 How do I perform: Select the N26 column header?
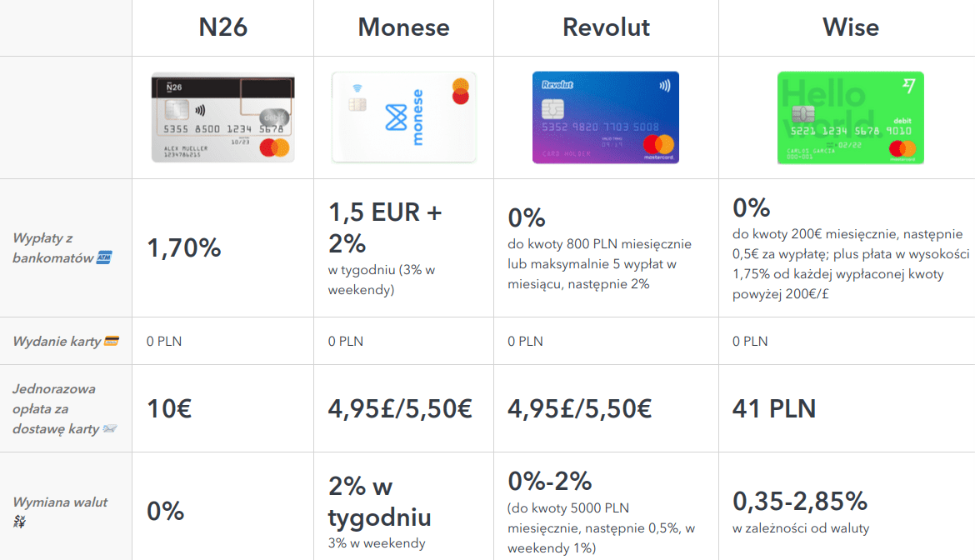point(223,27)
